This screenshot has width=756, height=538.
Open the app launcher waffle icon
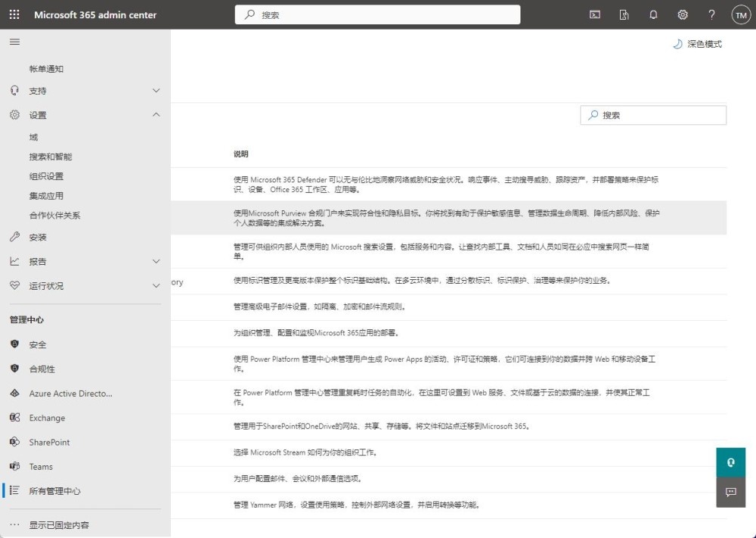[14, 14]
